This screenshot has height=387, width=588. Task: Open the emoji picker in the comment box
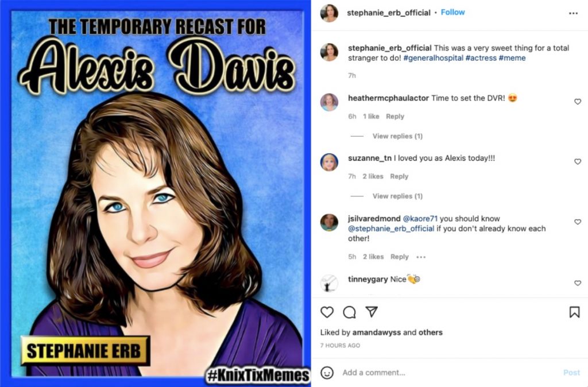coord(327,373)
